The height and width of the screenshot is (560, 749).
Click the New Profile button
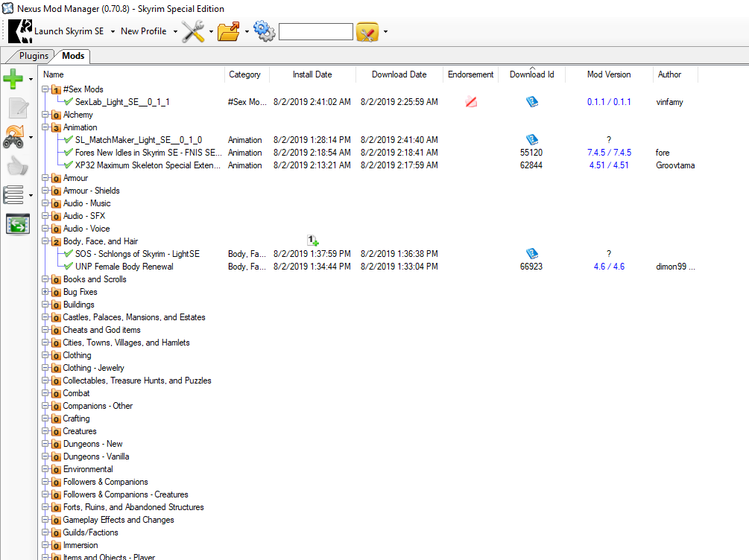tap(143, 31)
